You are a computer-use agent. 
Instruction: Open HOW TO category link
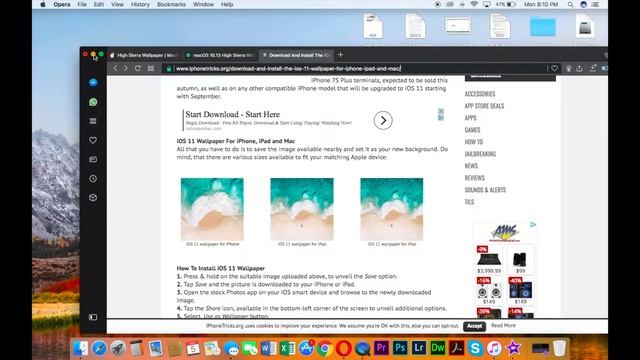[473, 142]
